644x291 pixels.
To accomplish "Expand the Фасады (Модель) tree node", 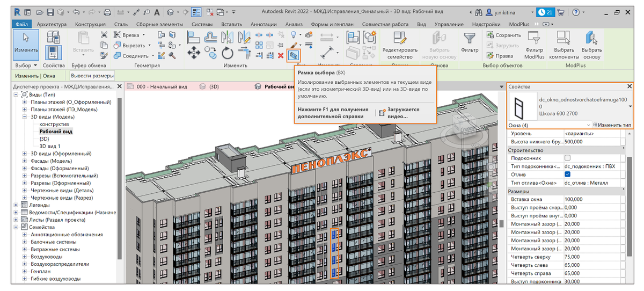I will (25, 161).
